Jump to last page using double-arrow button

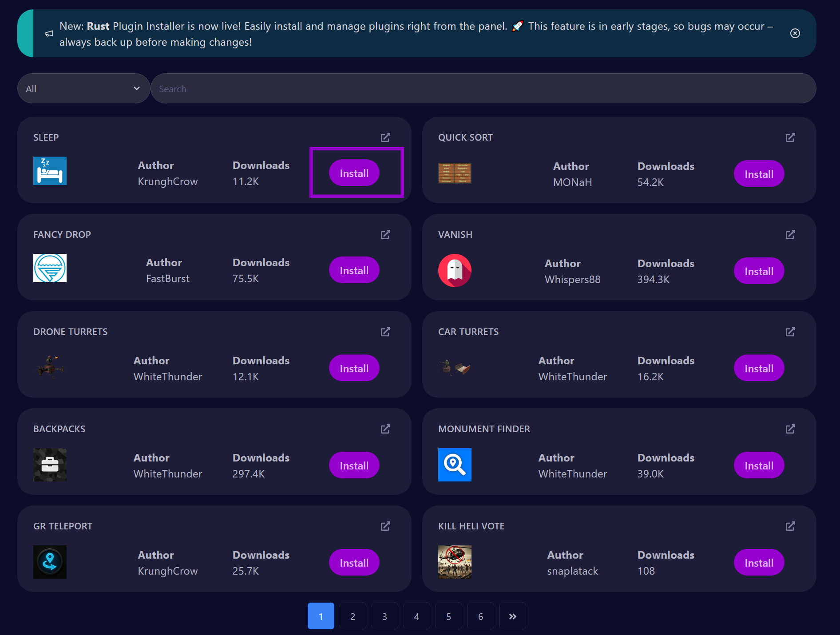tap(512, 616)
